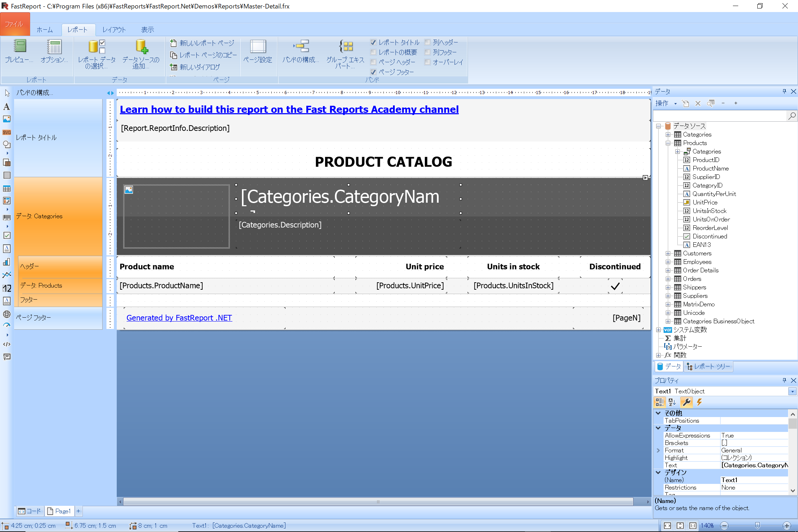Show property events (lightning icon)
The height and width of the screenshot is (532, 798).
click(699, 402)
